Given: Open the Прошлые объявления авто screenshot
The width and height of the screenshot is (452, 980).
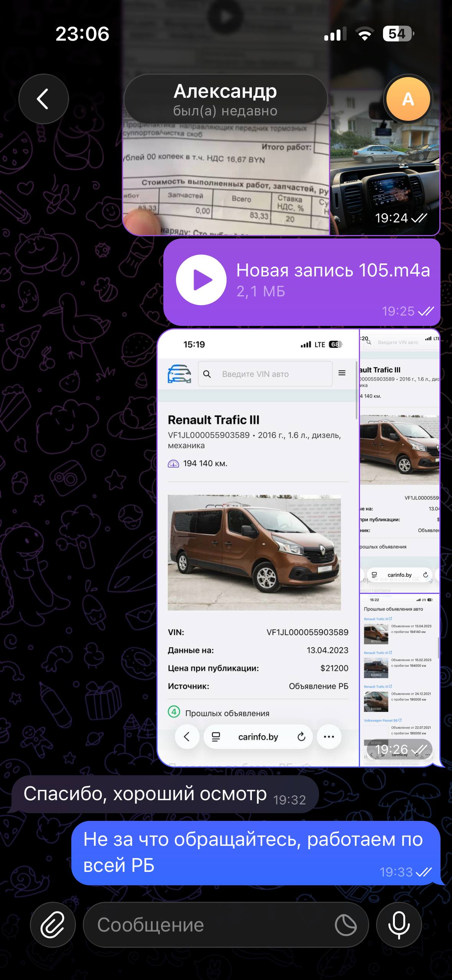Looking at the screenshot, I should click(x=399, y=679).
